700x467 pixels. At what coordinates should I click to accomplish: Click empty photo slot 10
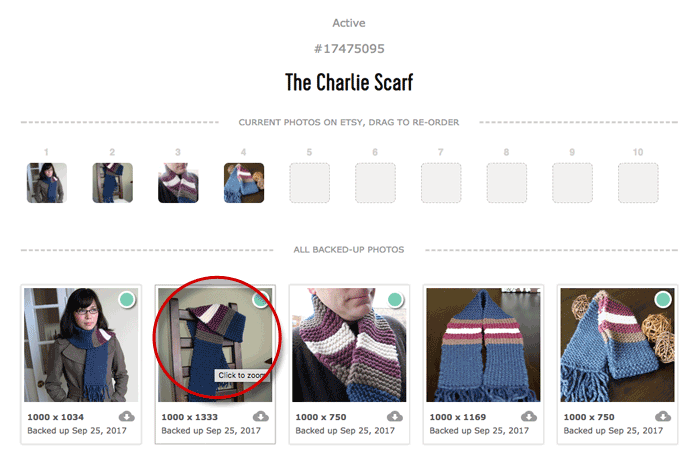(x=638, y=183)
